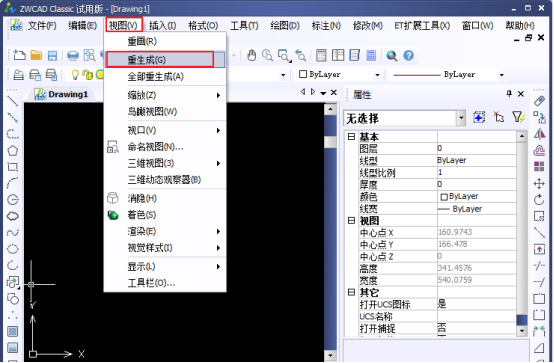This screenshot has width=554, height=363.
Task: Expand the 缩放(Z) submenu
Action: pos(165,95)
